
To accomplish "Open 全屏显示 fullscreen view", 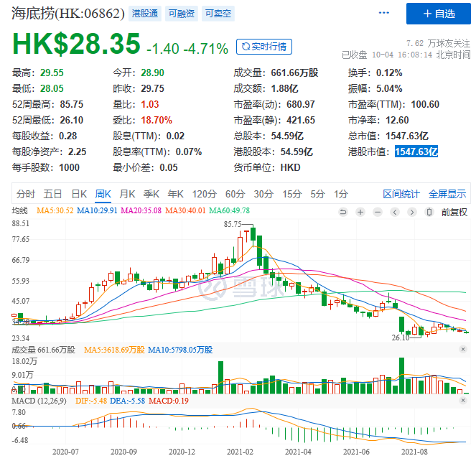I will tap(447, 194).
